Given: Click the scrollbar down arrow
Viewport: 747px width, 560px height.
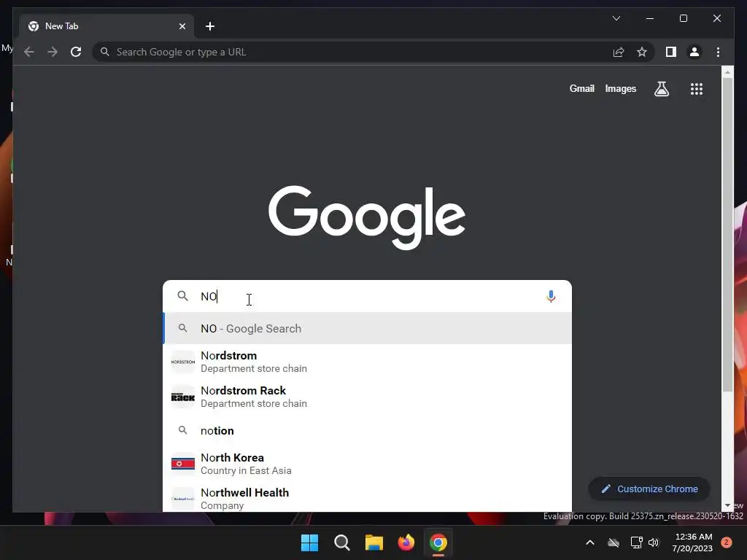Looking at the screenshot, I should [727, 506].
